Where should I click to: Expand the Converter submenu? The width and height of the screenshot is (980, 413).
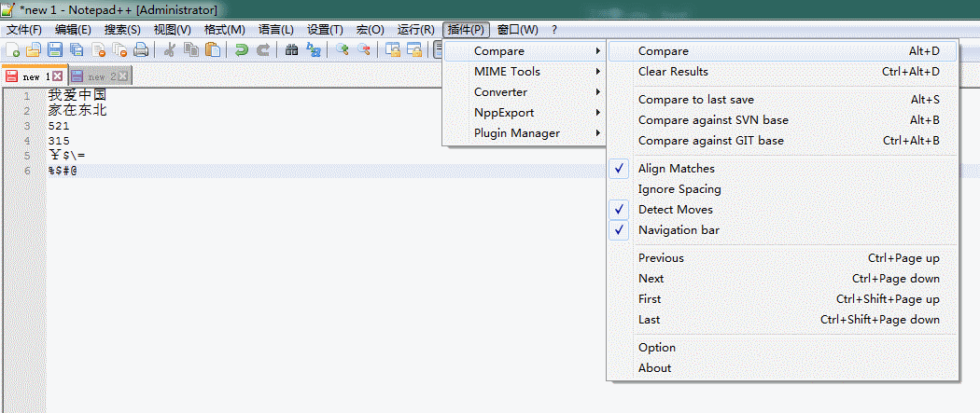[x=525, y=92]
